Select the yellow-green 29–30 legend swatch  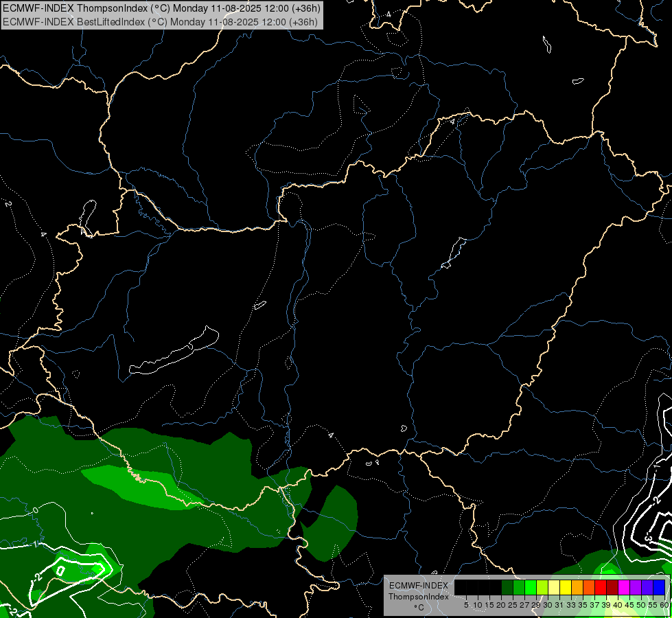click(x=542, y=587)
